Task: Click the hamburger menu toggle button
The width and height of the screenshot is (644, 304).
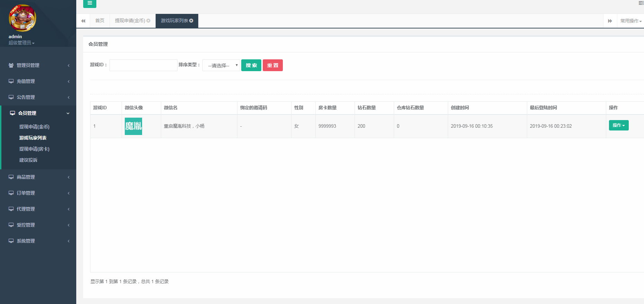Action: pyautogui.click(x=89, y=3)
